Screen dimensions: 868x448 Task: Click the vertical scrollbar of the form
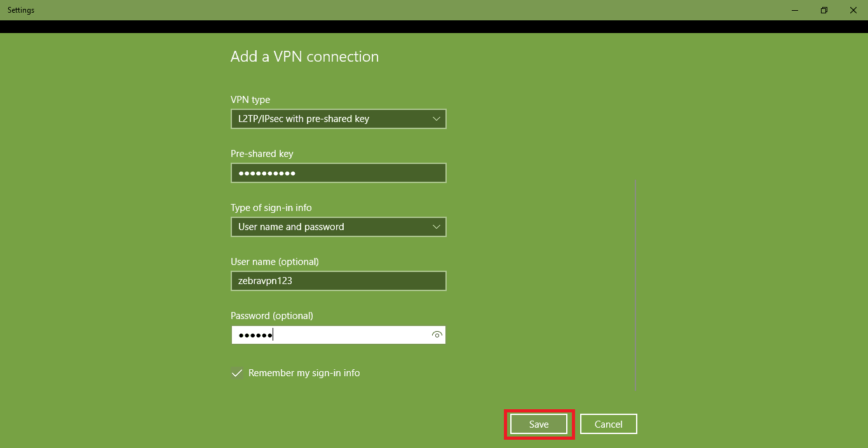pos(635,286)
